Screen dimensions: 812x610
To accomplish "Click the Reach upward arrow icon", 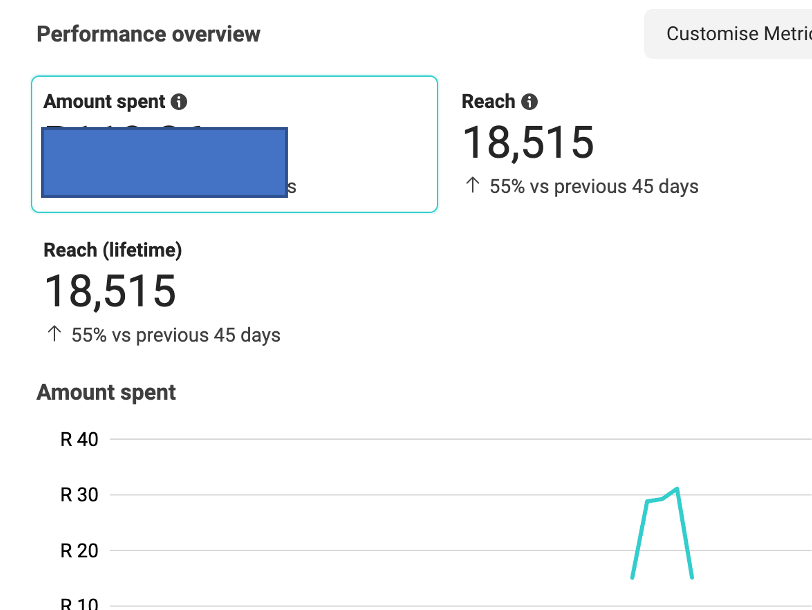I will tap(472, 185).
